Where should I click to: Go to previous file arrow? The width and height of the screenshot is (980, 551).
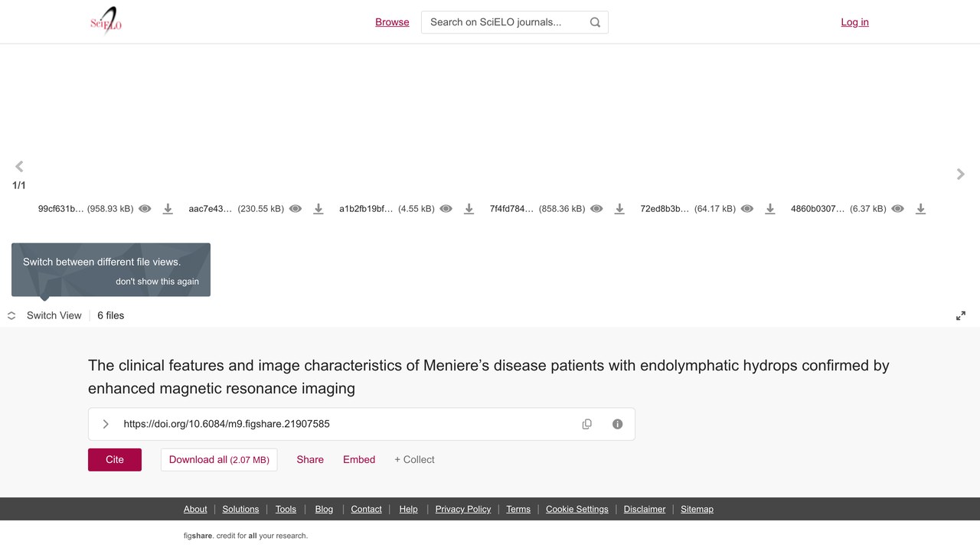[19, 166]
